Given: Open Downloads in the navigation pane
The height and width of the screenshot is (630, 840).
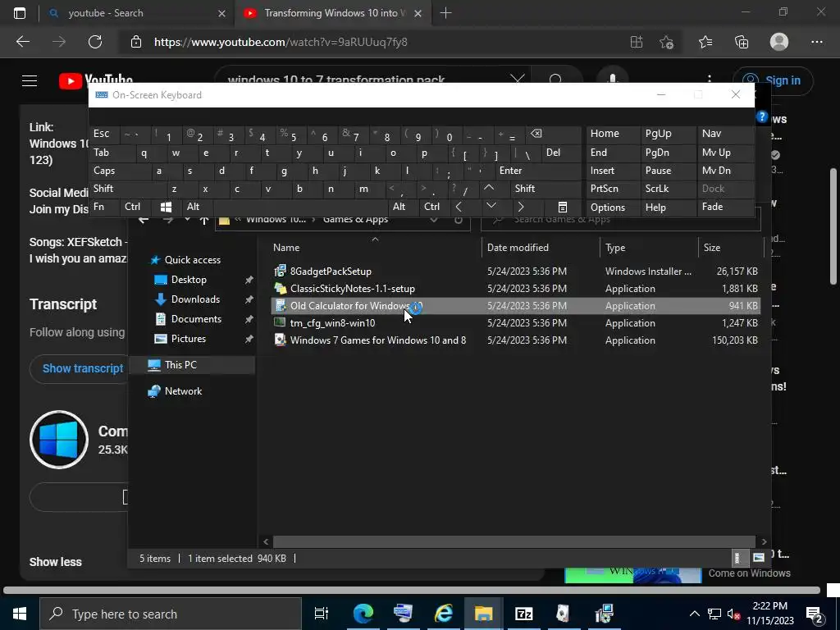Looking at the screenshot, I should [x=195, y=299].
